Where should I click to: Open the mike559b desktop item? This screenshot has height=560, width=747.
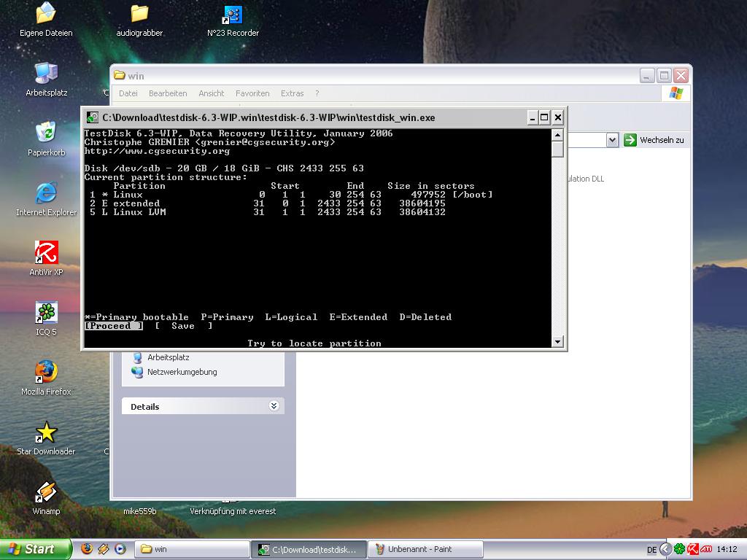coord(139,511)
